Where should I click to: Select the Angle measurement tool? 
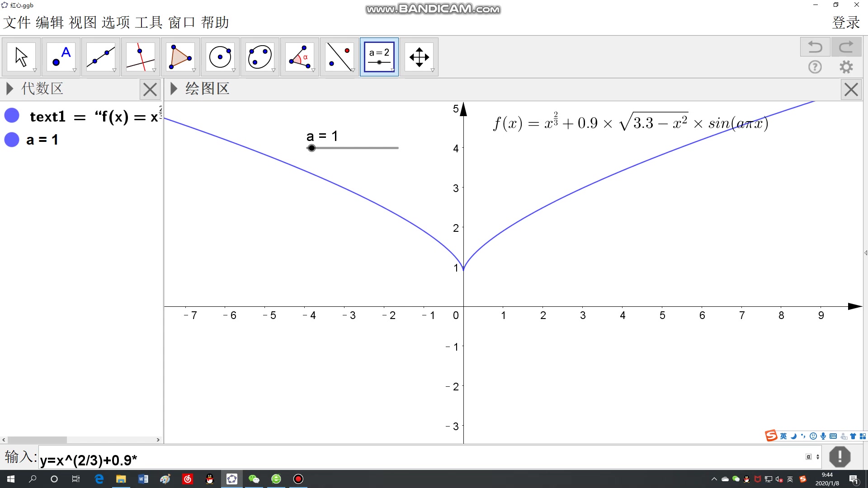[300, 57]
